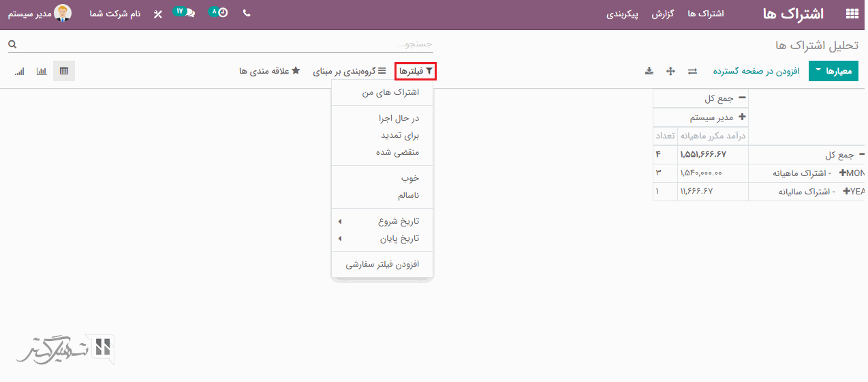The width and height of the screenshot is (868, 382).
Task: Select برای تمدید filter
Action: 382,135
